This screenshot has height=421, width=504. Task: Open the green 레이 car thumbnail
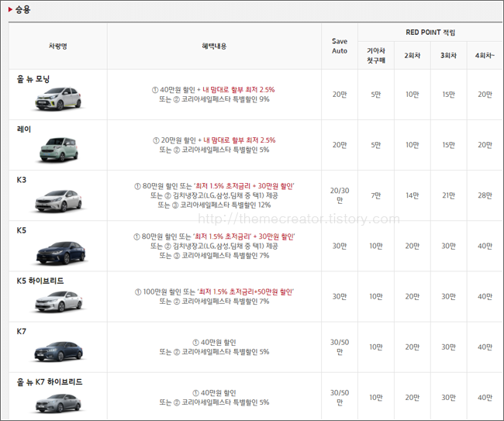pyautogui.click(x=59, y=149)
